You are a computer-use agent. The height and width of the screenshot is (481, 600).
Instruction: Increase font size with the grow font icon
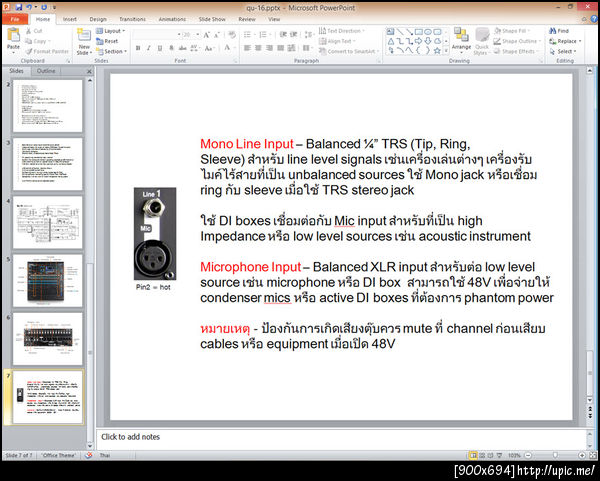click(207, 35)
